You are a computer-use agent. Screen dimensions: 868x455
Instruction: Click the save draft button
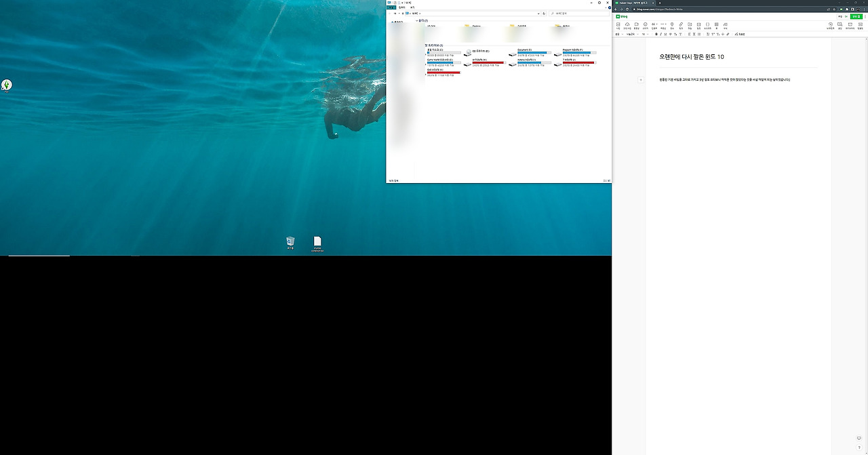tap(840, 16)
